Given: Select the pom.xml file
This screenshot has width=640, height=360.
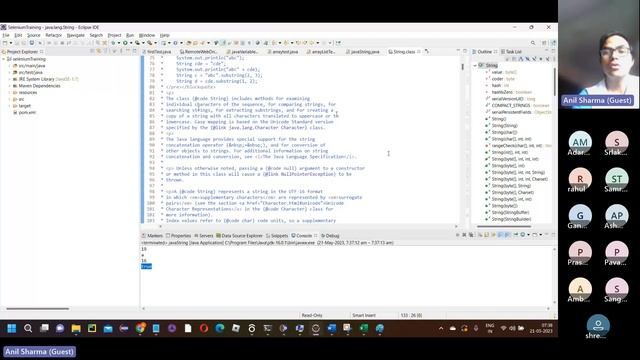Looking at the screenshot, I should 27,112.
